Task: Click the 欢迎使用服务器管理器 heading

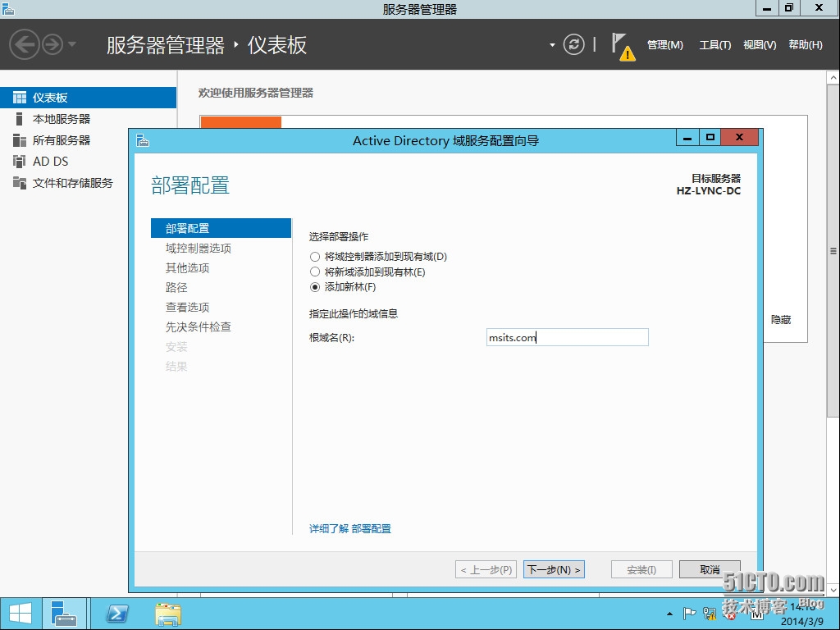Action: [x=256, y=93]
